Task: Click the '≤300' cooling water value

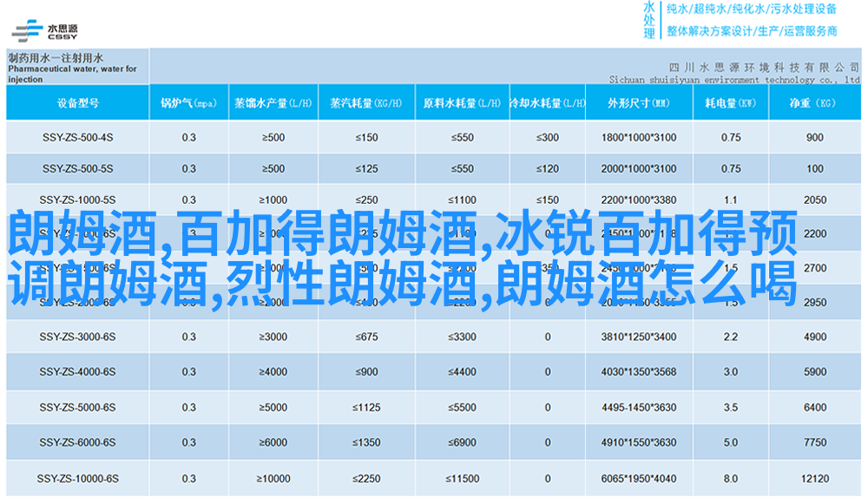Action: point(548,137)
